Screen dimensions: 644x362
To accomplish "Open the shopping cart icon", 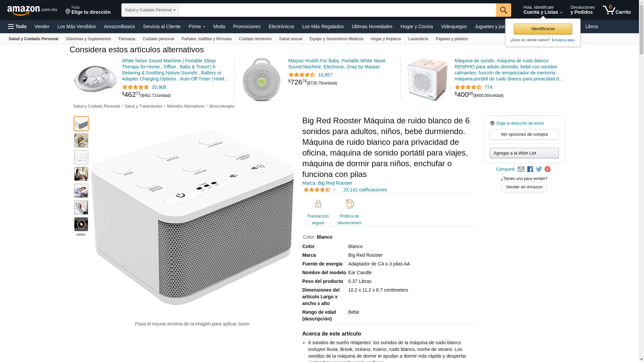I will click(x=616, y=10).
